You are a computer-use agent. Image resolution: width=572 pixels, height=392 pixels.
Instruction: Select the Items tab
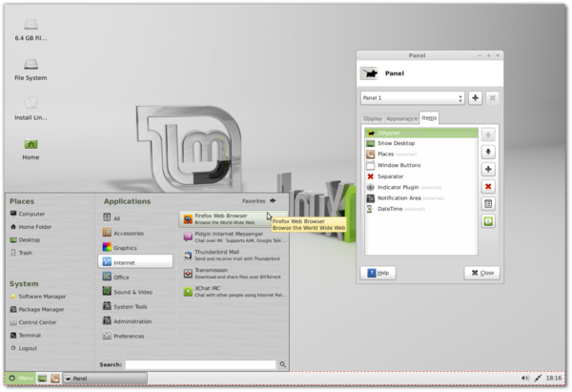(429, 117)
